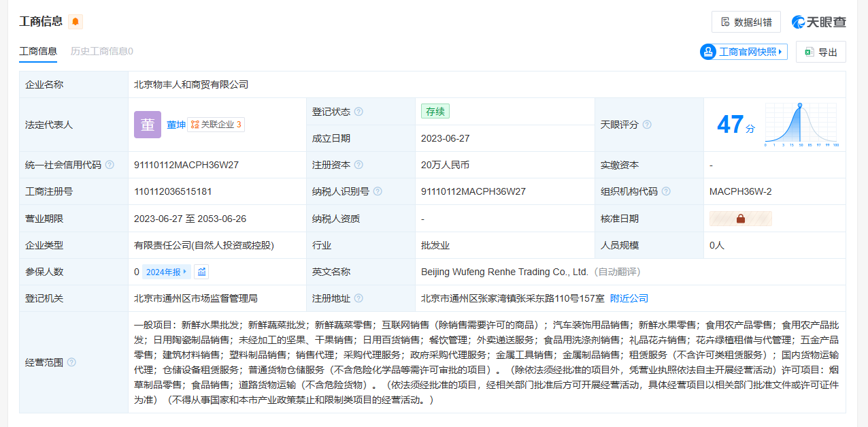Click the 天眼评分 score distribution marker
The height and width of the screenshot is (427, 868).
tap(799, 105)
